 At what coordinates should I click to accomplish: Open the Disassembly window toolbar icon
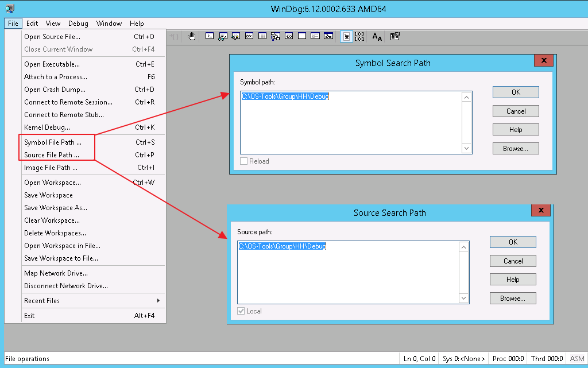click(289, 36)
